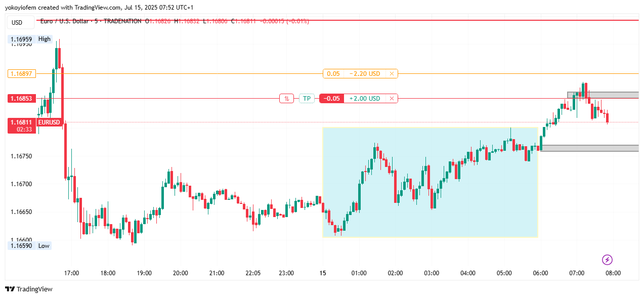Cancel the orange 0.05 order

(x=392, y=74)
